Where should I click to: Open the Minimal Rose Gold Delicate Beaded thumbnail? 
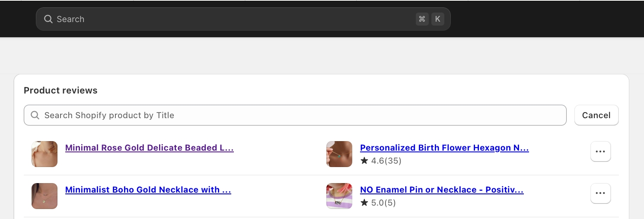[x=45, y=154]
